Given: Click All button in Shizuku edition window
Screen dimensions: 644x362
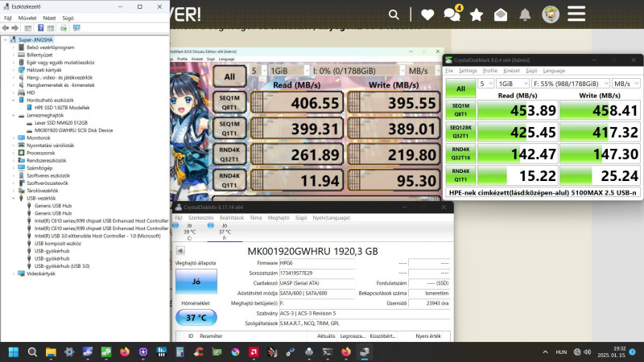Looking at the screenshot, I should (229, 76).
